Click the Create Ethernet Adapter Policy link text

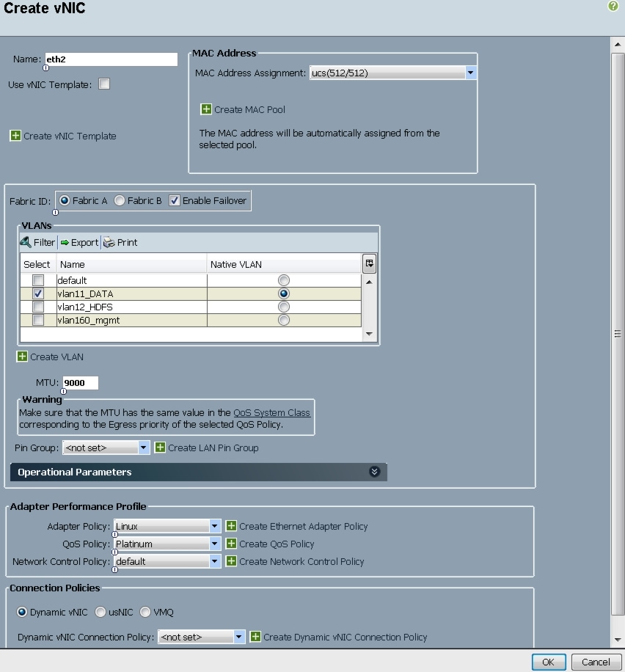click(x=304, y=526)
